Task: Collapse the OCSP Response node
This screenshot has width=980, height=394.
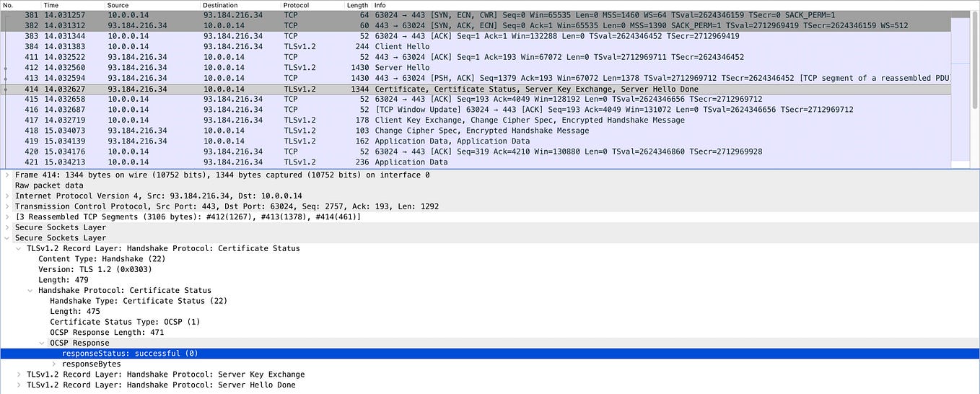Action: pyautogui.click(x=42, y=343)
